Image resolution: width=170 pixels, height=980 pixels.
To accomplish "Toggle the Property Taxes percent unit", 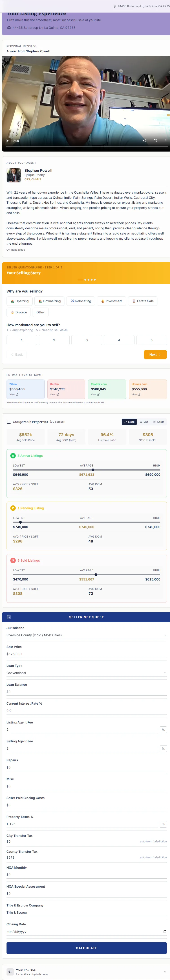I will coord(163,824).
